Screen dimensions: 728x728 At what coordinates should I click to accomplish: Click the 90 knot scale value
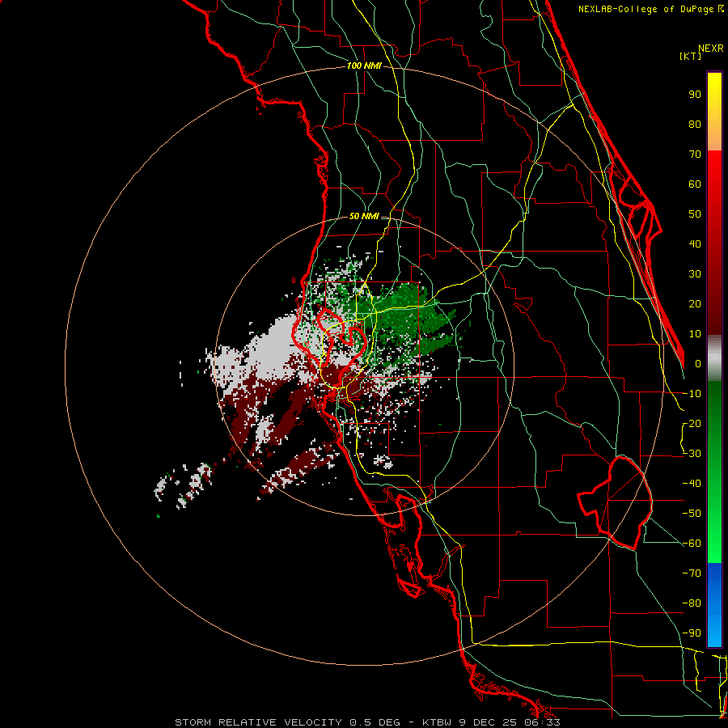(x=695, y=95)
